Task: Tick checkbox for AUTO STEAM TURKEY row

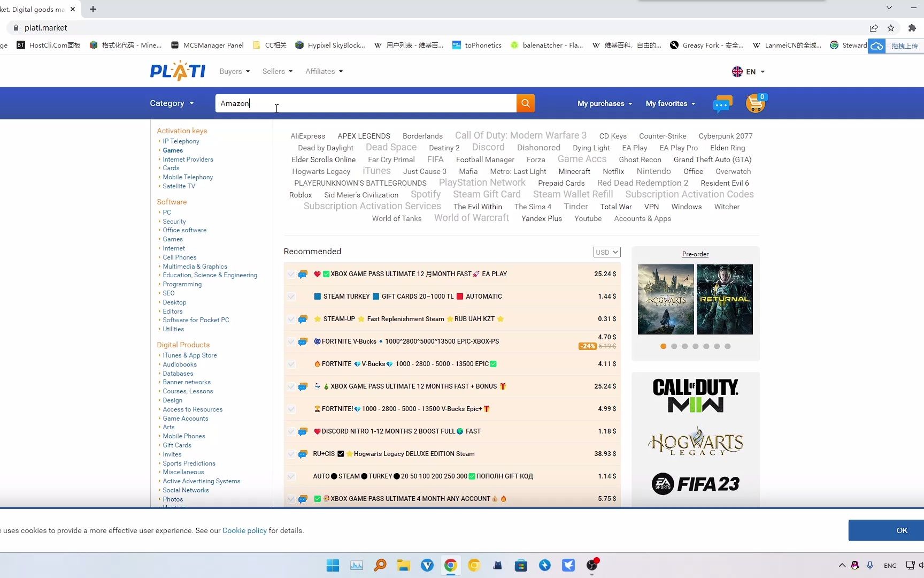Action: pyautogui.click(x=291, y=476)
